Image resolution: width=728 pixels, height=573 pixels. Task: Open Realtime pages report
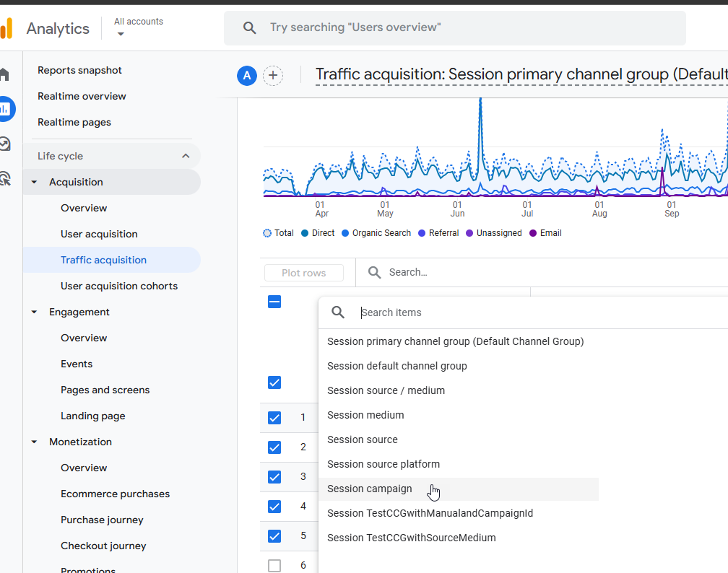[x=74, y=122]
